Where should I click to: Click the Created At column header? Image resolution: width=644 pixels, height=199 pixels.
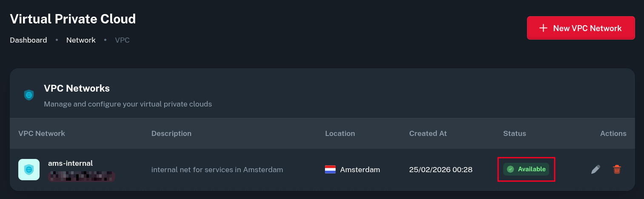[428, 133]
